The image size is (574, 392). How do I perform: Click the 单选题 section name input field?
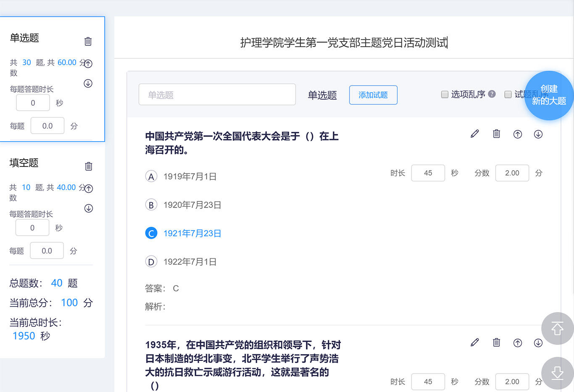pos(217,95)
